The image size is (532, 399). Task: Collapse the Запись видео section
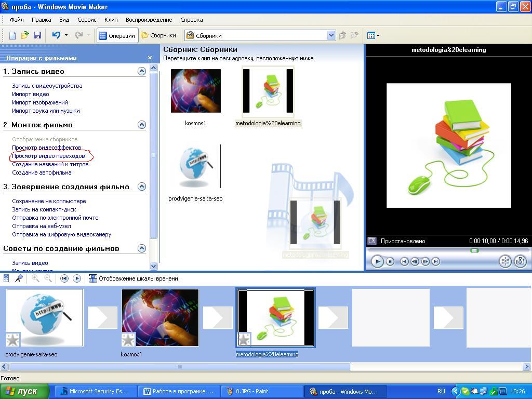[x=141, y=71]
